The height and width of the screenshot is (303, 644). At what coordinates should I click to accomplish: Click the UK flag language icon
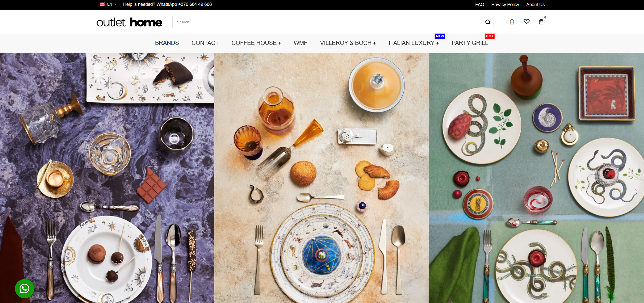(x=101, y=5)
